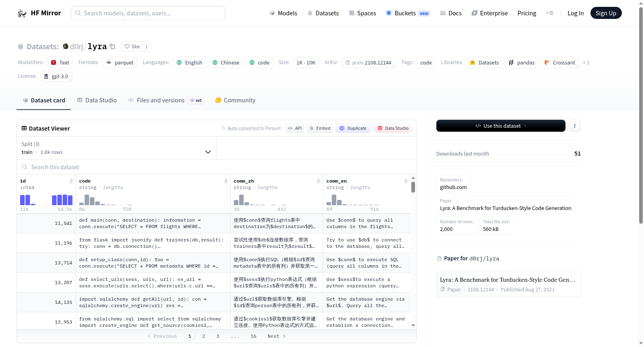The width and height of the screenshot is (644, 347).
Task: Click the API button in Dataset Viewer
Action: [x=295, y=128]
